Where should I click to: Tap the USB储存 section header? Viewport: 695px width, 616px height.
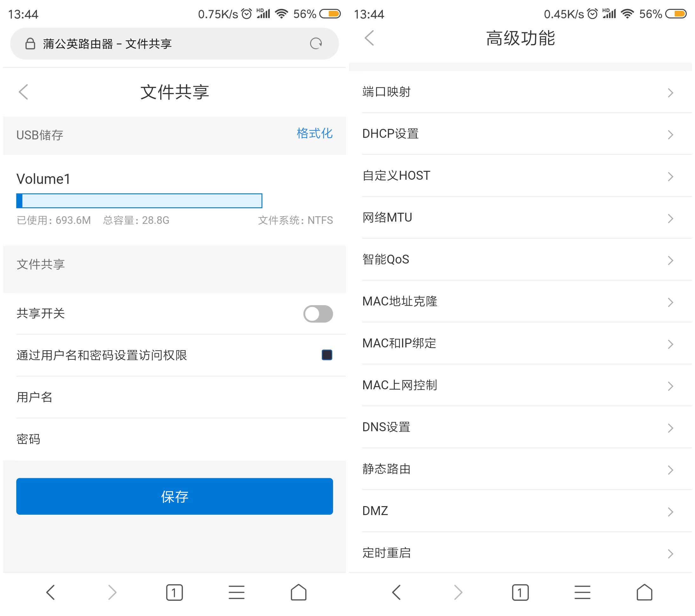click(39, 135)
